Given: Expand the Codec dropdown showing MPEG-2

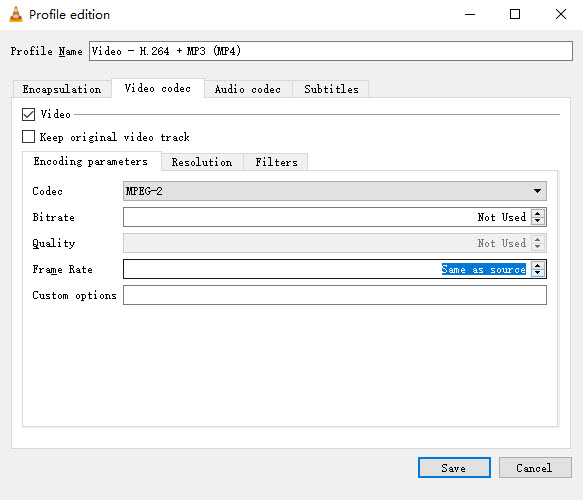Looking at the screenshot, I should tap(335, 191).
